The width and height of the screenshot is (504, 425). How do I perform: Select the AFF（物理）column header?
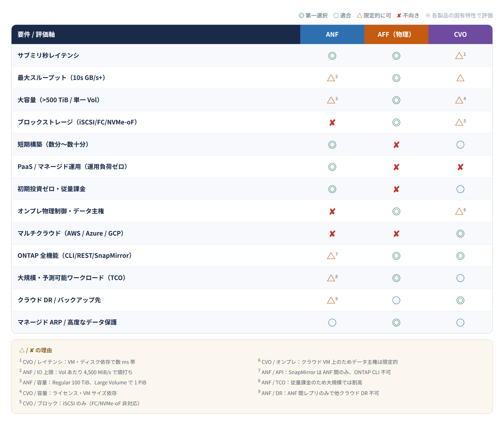(396, 34)
